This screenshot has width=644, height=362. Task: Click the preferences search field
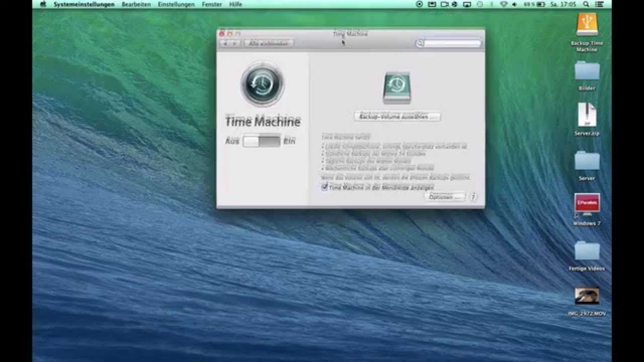pos(448,44)
